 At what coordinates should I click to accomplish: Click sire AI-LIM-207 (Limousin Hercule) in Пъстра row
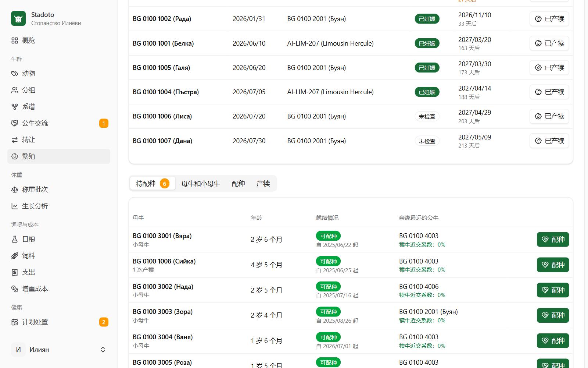(330, 92)
